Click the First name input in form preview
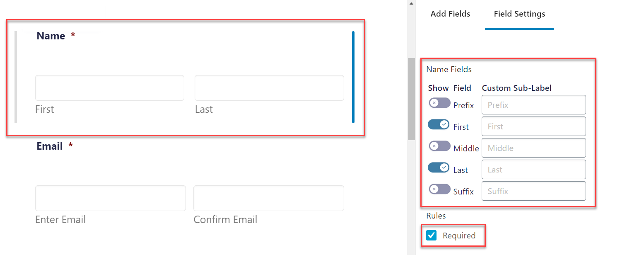The width and height of the screenshot is (644, 255). 110,88
